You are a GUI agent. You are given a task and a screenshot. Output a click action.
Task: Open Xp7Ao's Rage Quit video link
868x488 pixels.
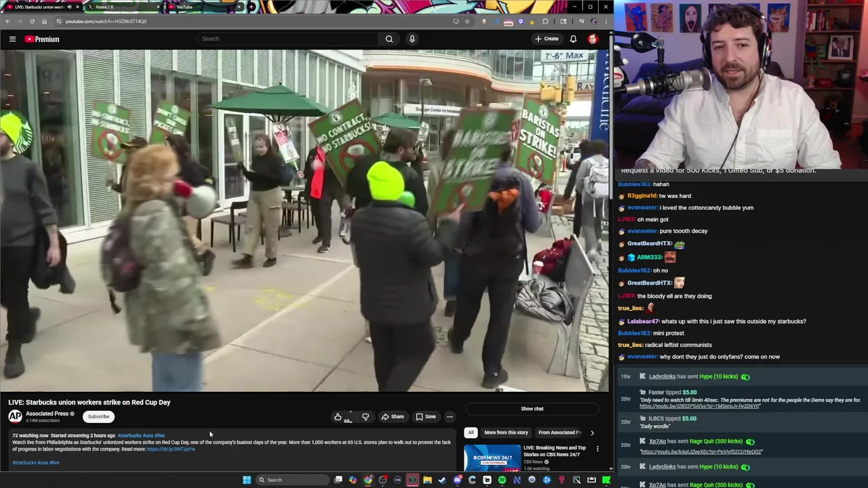[701, 451]
